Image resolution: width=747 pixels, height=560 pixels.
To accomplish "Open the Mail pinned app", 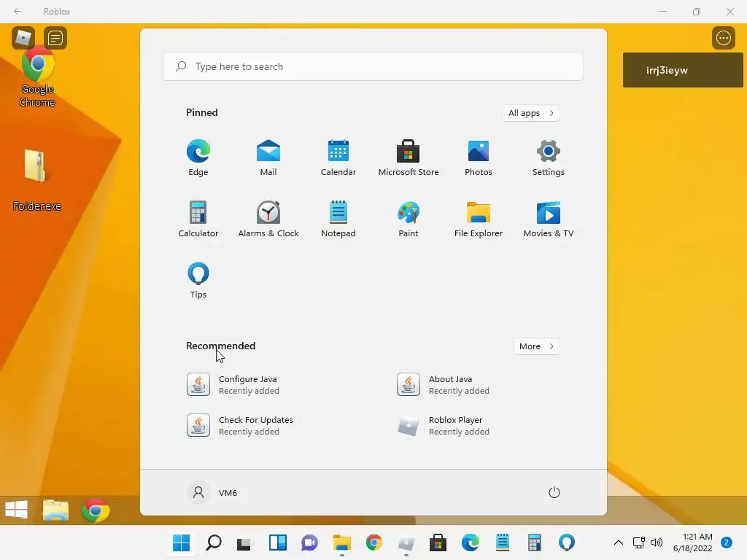I will click(x=268, y=158).
